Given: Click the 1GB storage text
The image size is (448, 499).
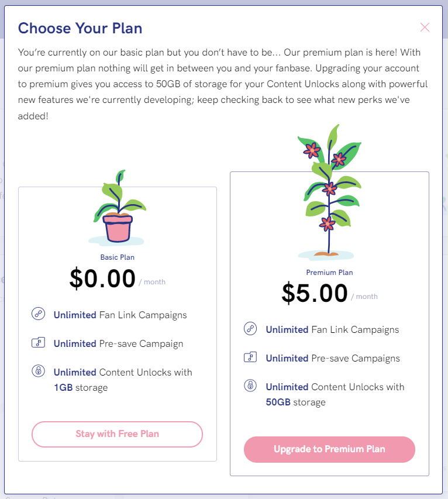Looking at the screenshot, I should 81,388.
